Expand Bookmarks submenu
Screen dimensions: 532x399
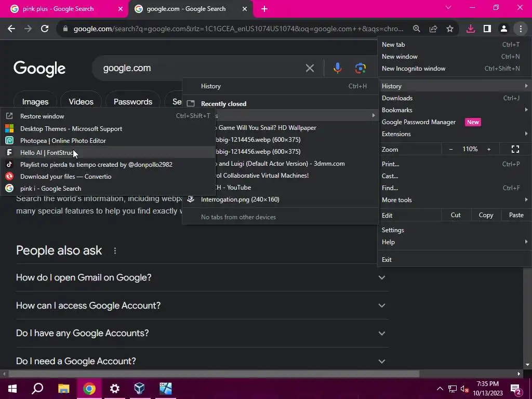455,110
